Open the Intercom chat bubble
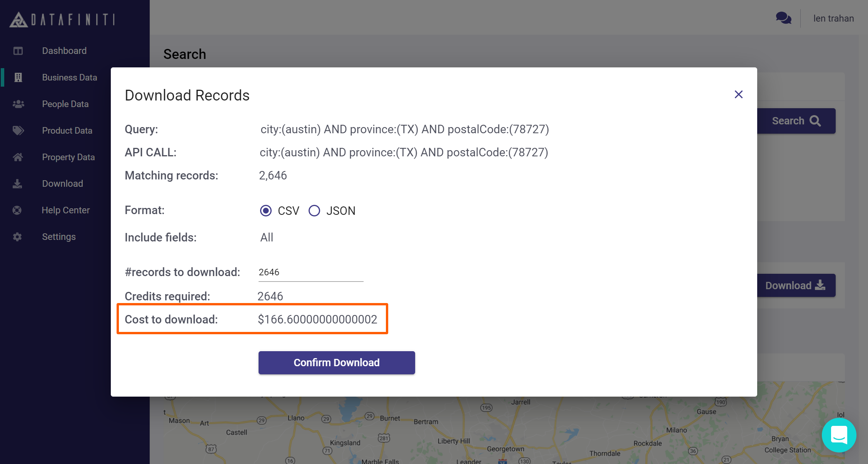 point(839,436)
